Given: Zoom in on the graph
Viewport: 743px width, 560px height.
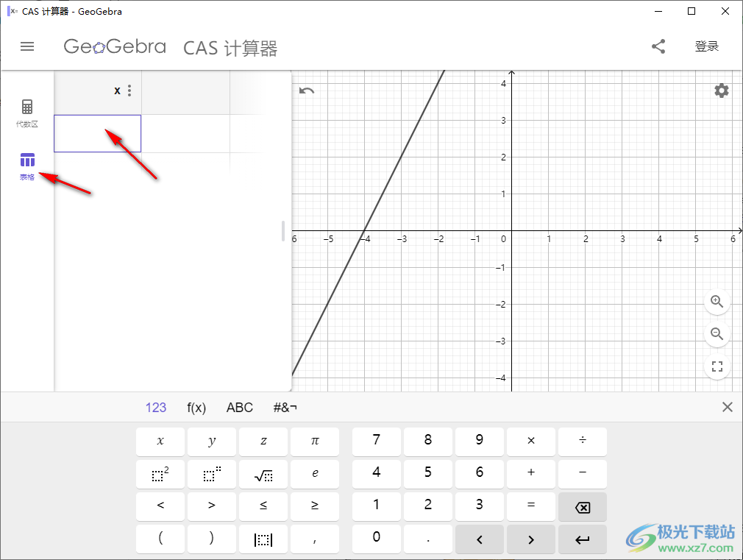Looking at the screenshot, I should pyautogui.click(x=717, y=302).
